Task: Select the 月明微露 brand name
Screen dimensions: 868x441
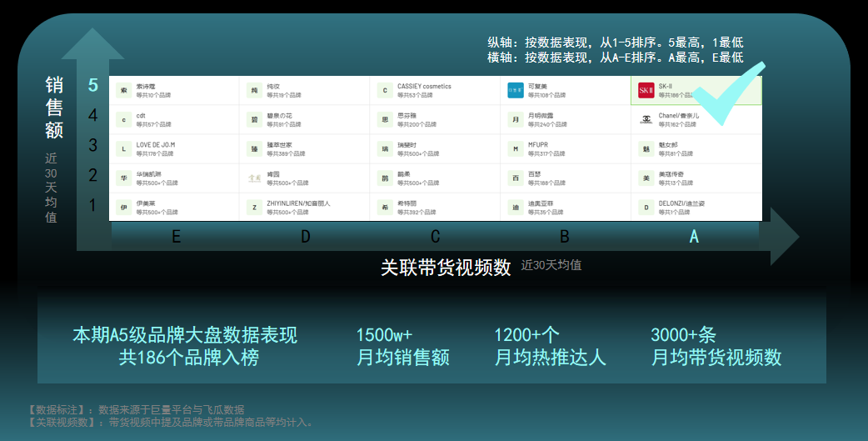Action: point(541,116)
